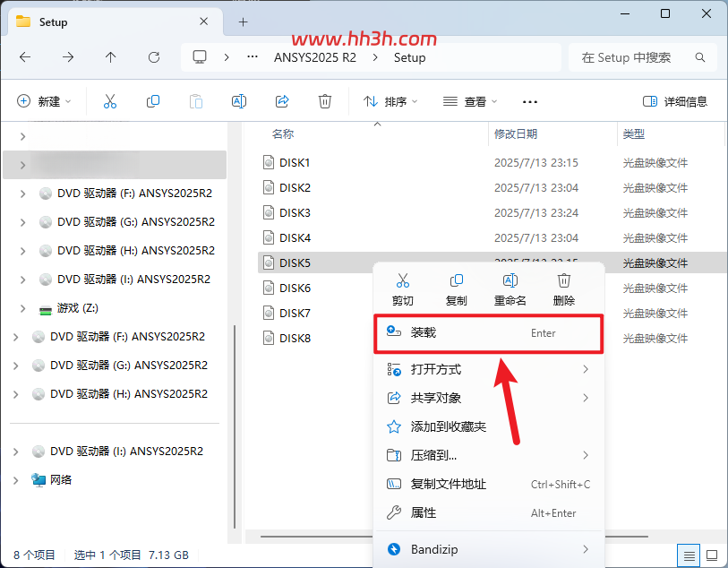Image resolution: width=728 pixels, height=568 pixels.
Task: Click the file list horizontal scrollbar
Action: coord(317,537)
